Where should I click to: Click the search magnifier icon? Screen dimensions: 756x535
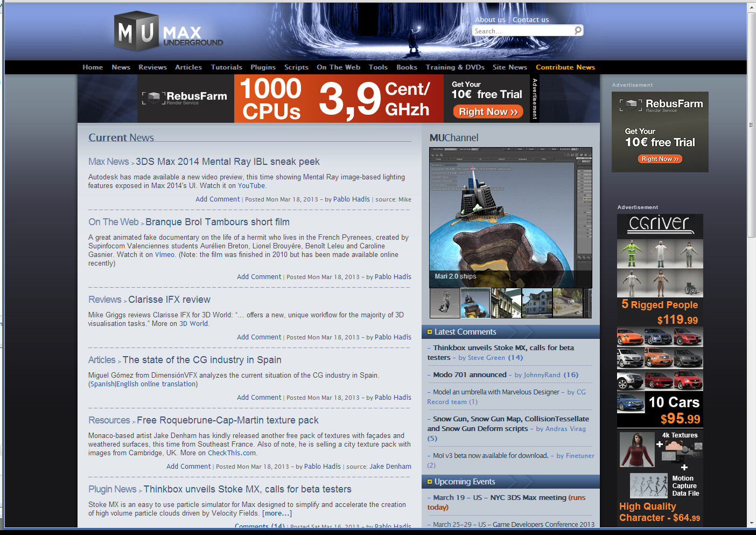click(x=578, y=31)
